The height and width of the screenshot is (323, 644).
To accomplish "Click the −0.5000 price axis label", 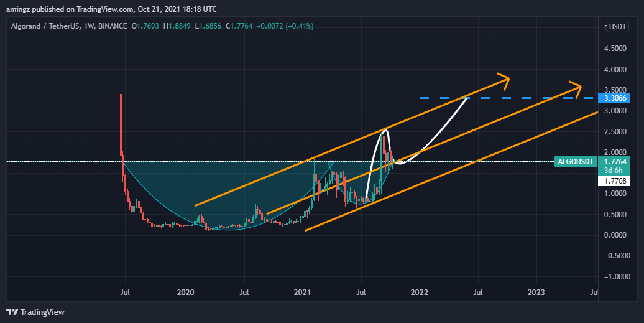I will coord(615,256).
